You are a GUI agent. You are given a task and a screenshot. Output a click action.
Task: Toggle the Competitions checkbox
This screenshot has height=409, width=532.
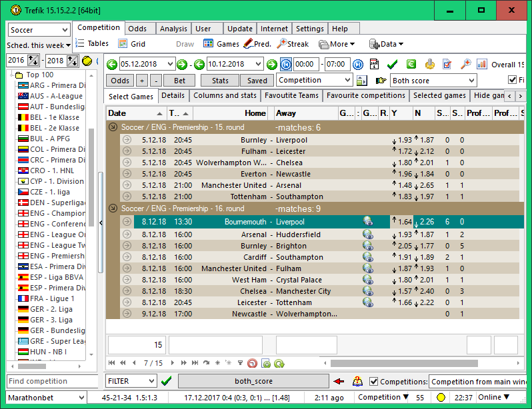pyautogui.click(x=374, y=382)
